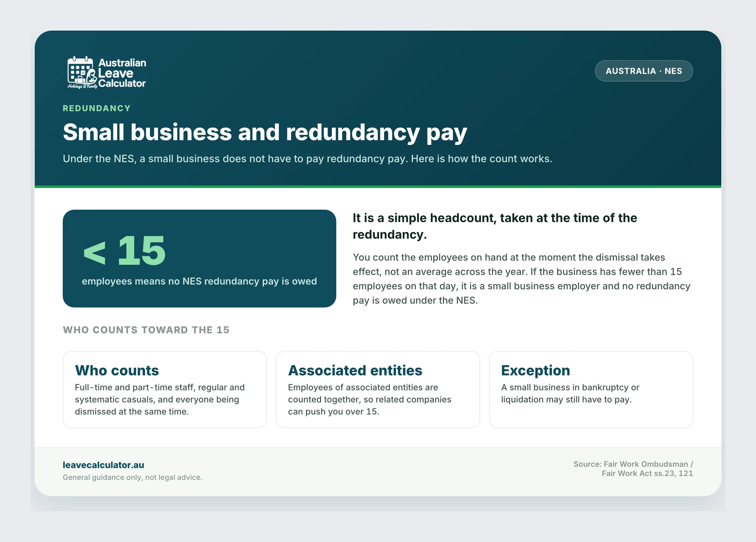Image resolution: width=756 pixels, height=542 pixels.
Task: Open the Associated entities card title
Action: (355, 370)
